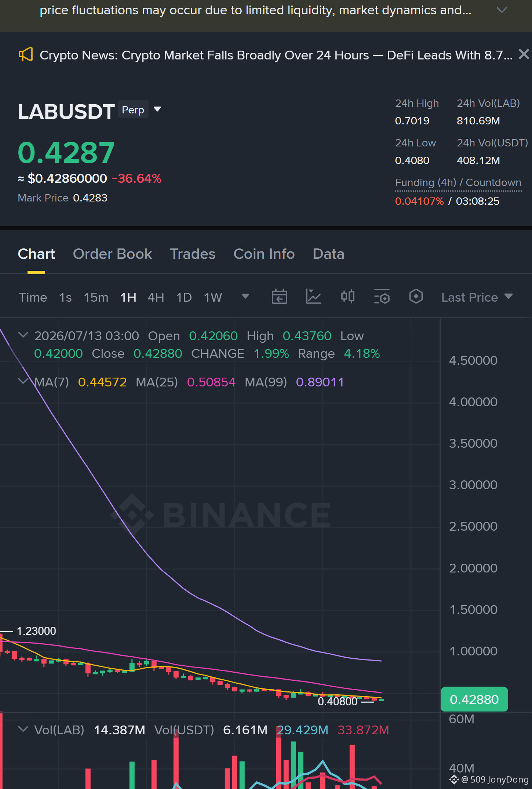Click the 1.23000 high price marker
The image size is (532, 789).
(36, 631)
